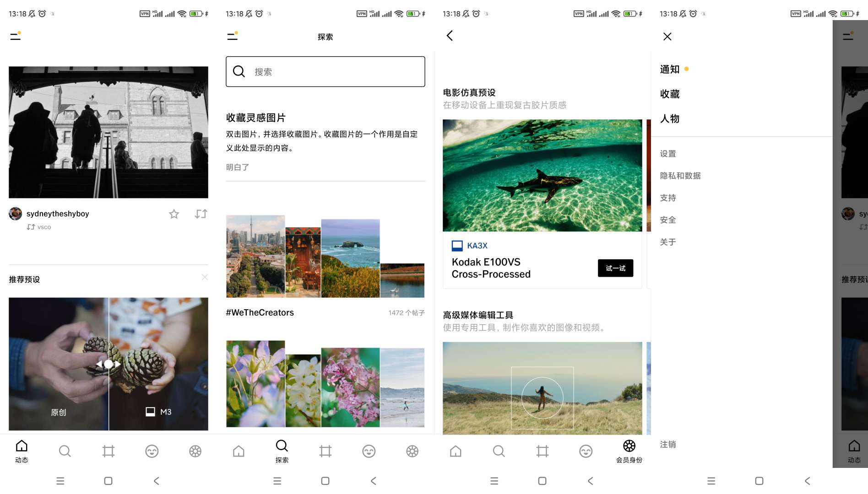Click the #WeTheCreators hashtag title

260,313
